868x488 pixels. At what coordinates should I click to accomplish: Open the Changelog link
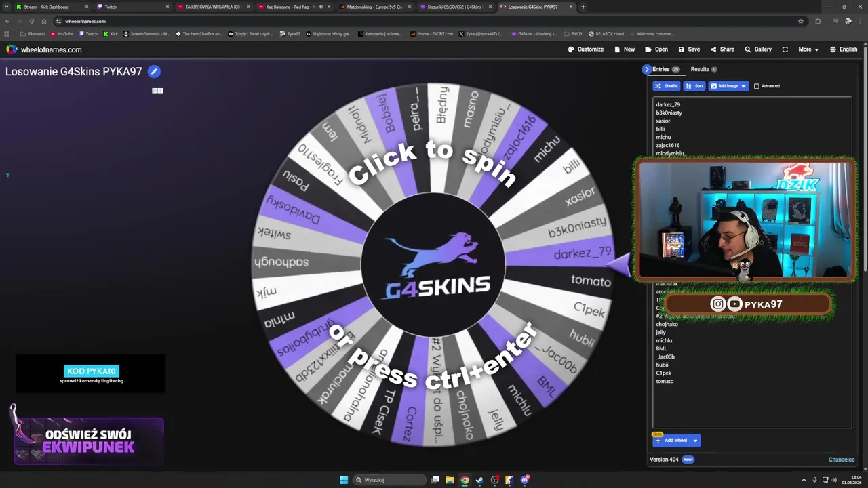842,460
